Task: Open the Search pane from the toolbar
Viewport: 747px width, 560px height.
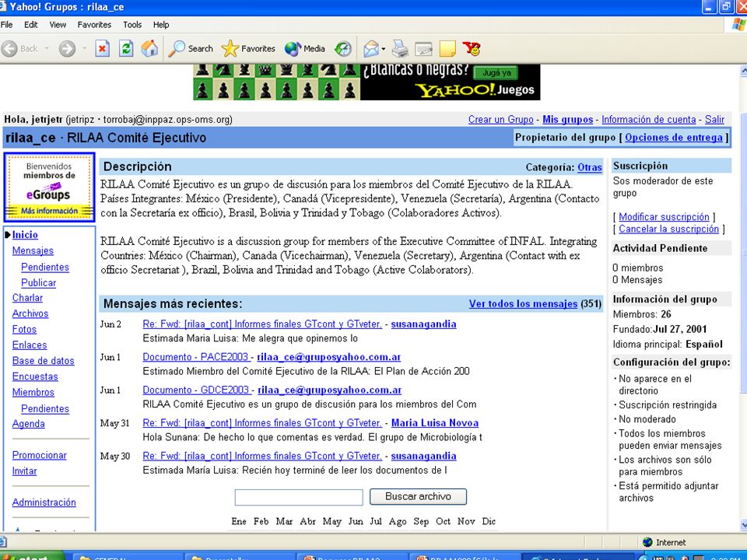Action: tap(191, 48)
